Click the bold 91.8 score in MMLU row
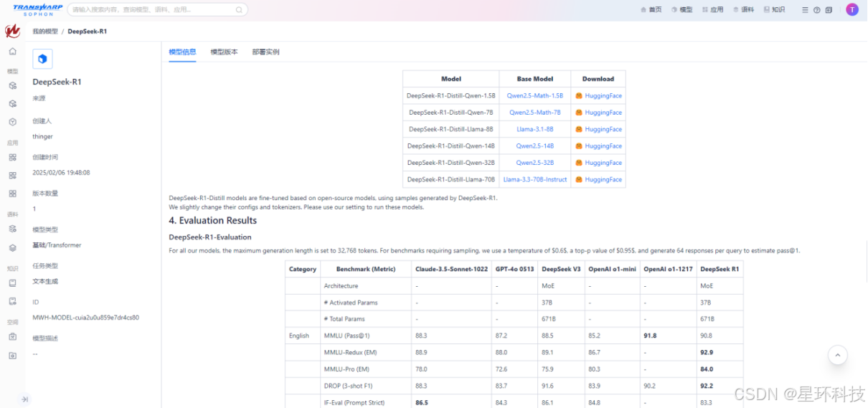This screenshot has width=868, height=408. [650, 336]
